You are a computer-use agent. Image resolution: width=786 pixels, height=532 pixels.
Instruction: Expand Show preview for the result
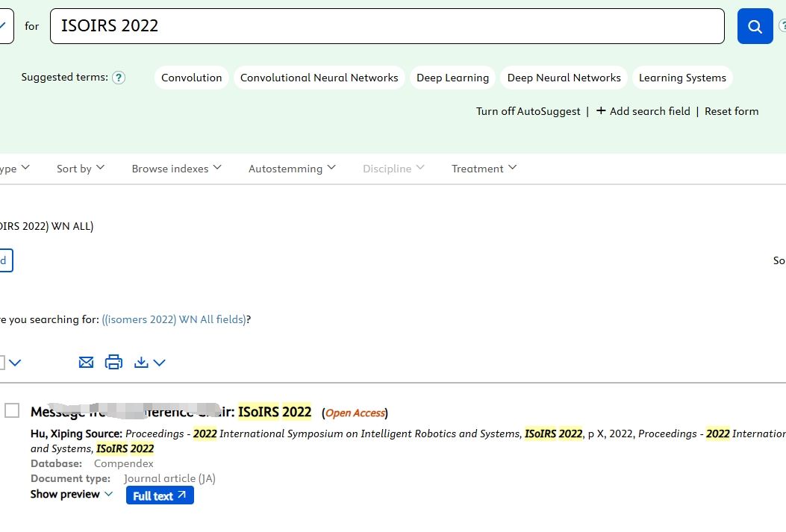pos(72,495)
